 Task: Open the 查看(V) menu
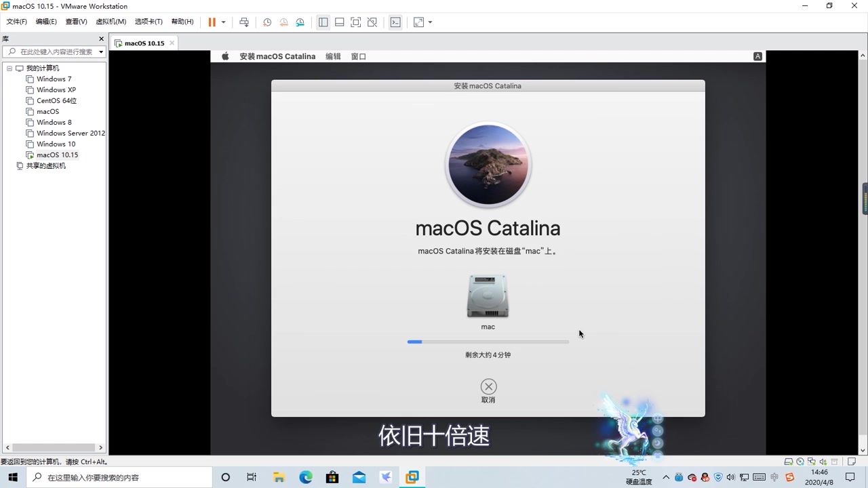coord(76,22)
